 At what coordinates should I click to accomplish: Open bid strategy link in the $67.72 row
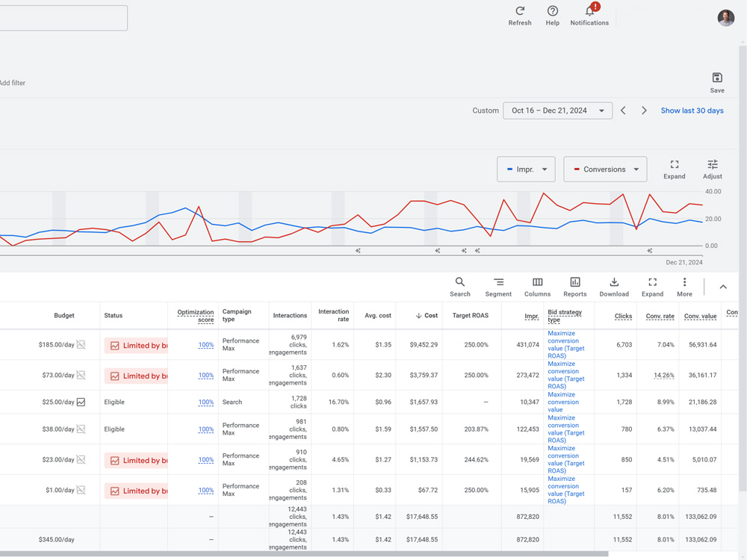(565, 490)
